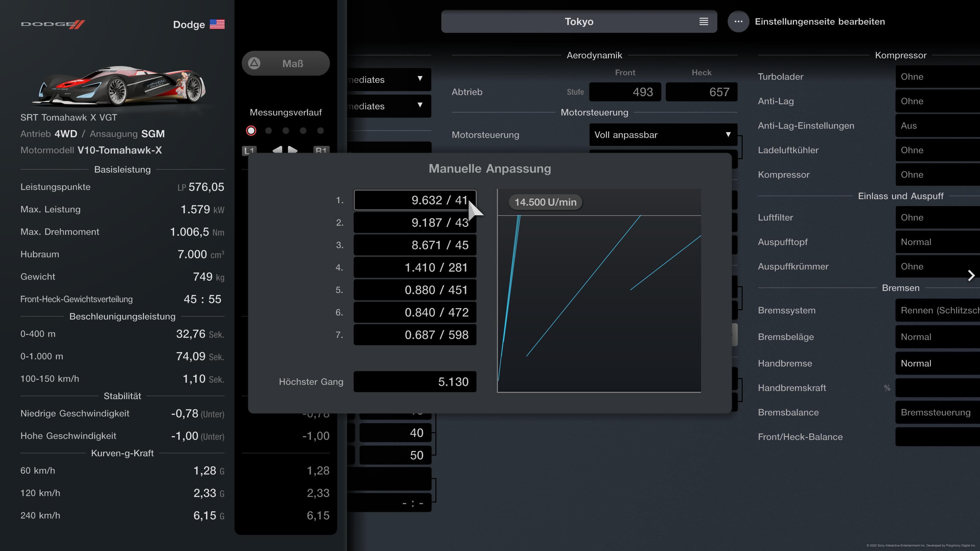Select 2nd gear ratio field 9.187
The image size is (980, 551).
[x=415, y=222]
